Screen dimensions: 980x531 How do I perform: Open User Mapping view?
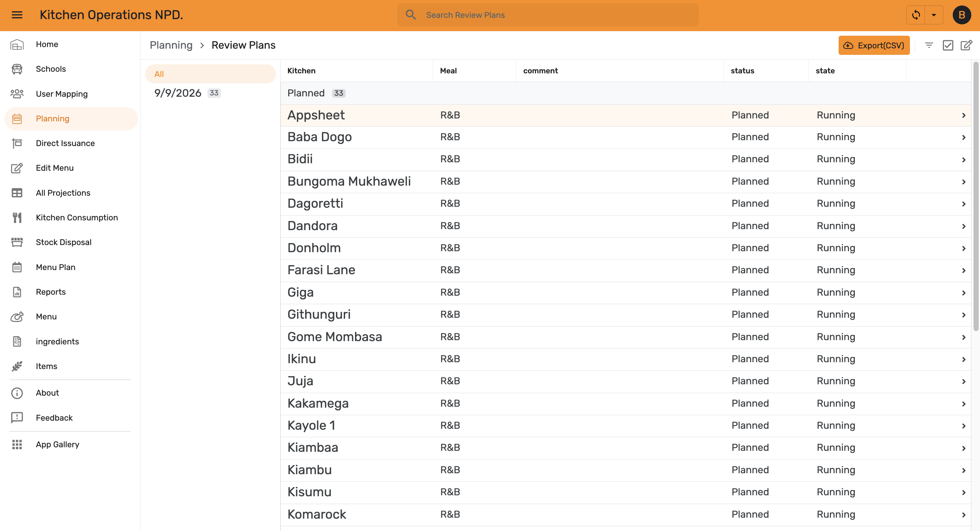[x=71, y=93]
